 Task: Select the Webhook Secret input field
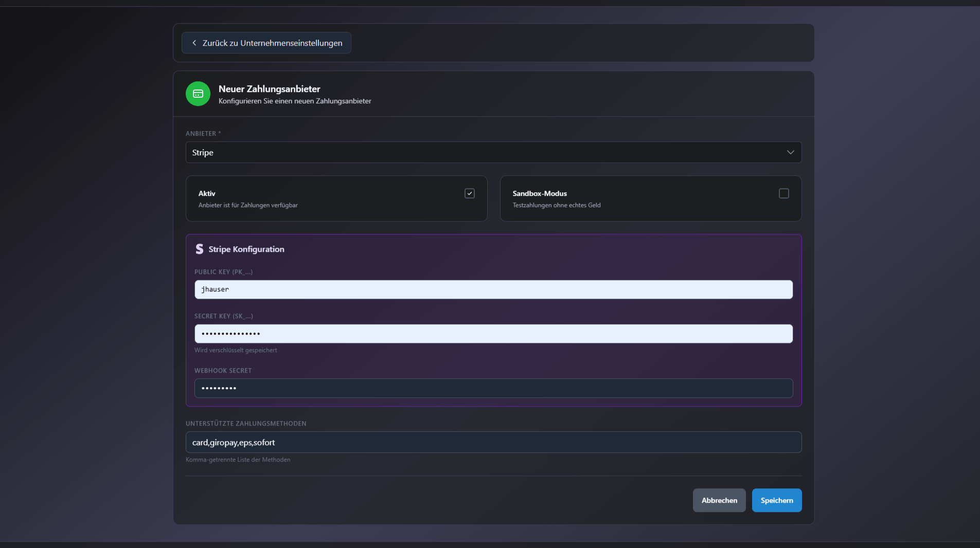493,388
